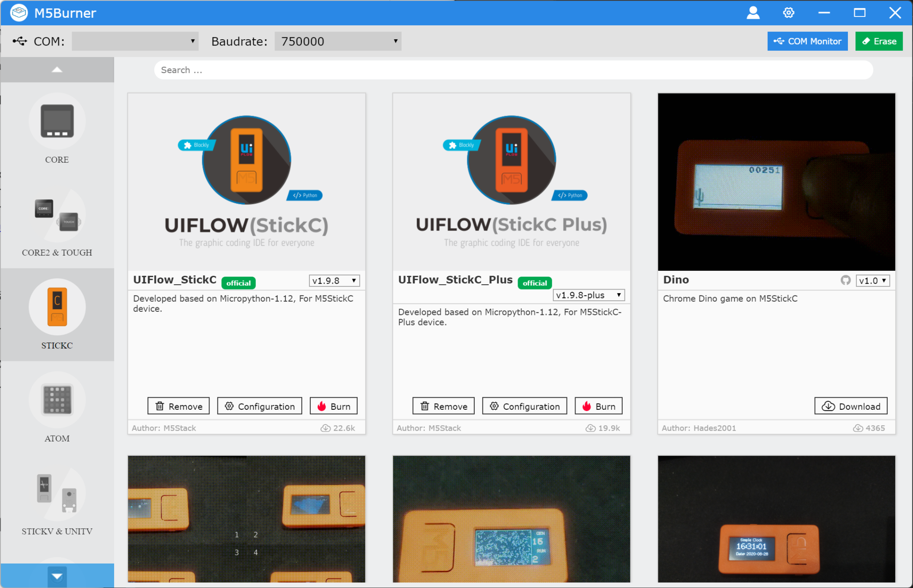Viewport: 913px width, 588px height.
Task: Maximize the M5Burner window
Action: 860,13
